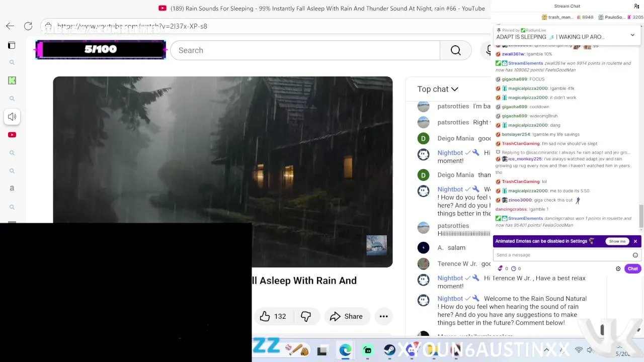The image size is (644, 362).
Task: Show hidden system tray icons
Action: (546, 350)
